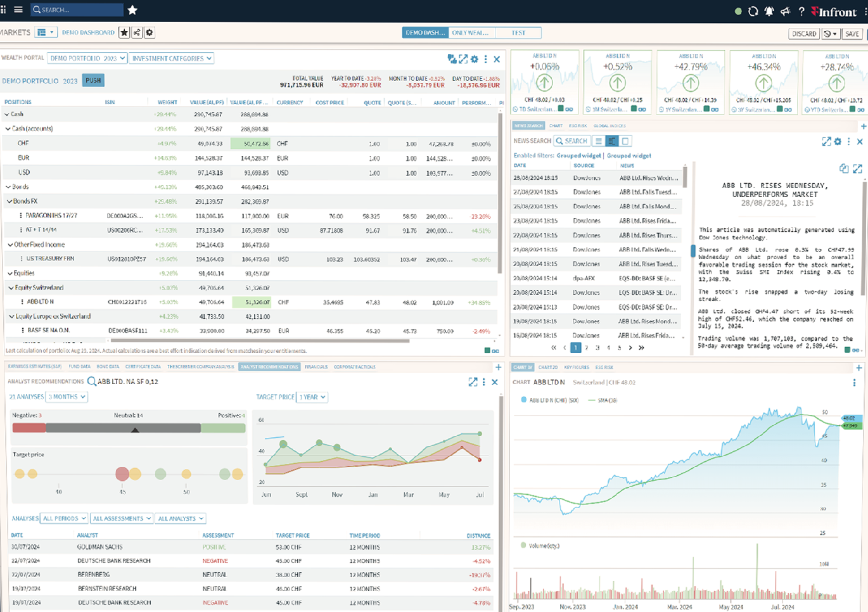Click the Push button
The height and width of the screenshot is (612, 868).
(93, 80)
